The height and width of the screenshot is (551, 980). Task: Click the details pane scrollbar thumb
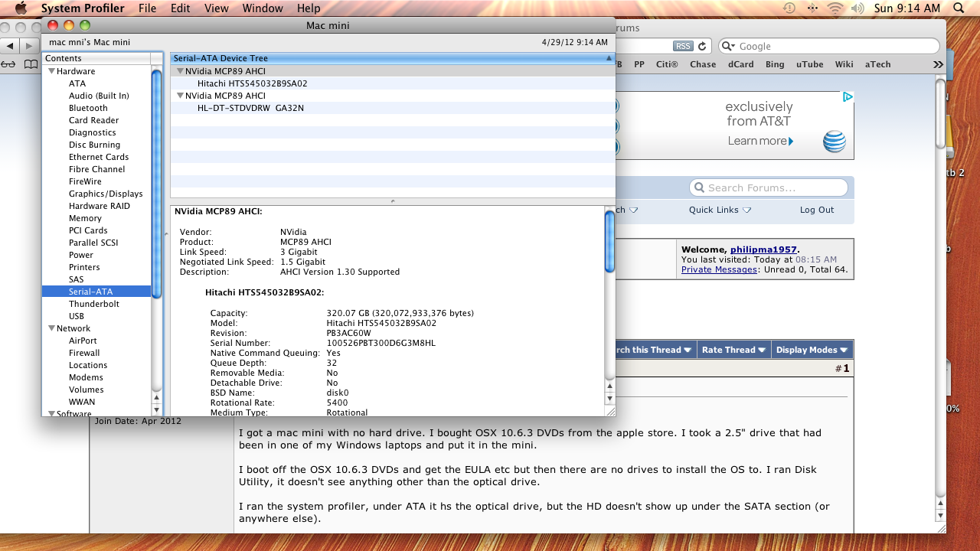click(x=610, y=241)
